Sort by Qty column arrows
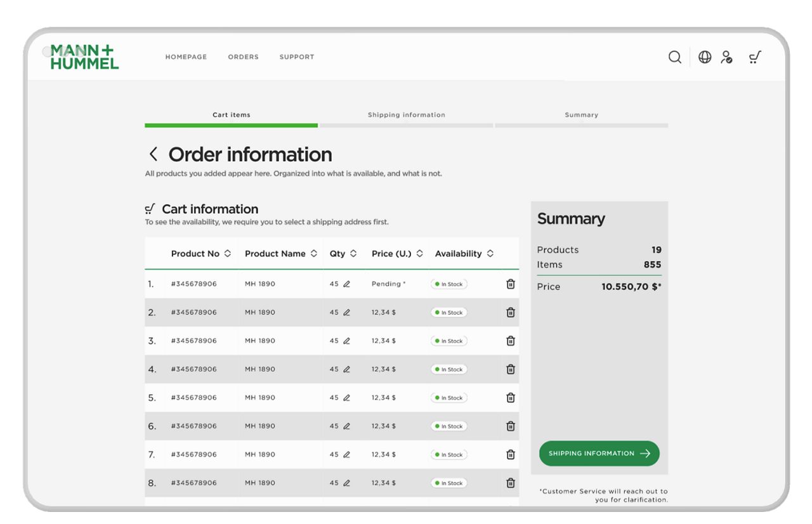Image resolution: width=812 pixels, height=524 pixels. (353, 254)
